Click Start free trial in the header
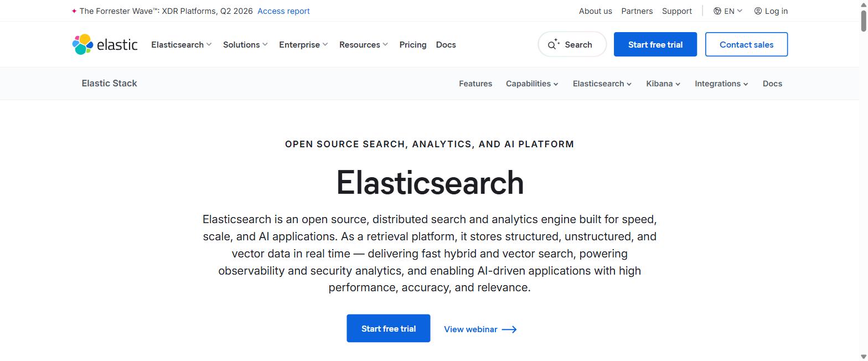 655,44
